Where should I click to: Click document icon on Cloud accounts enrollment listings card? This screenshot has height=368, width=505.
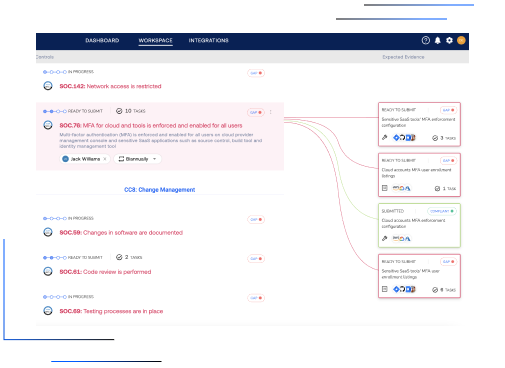tap(385, 188)
